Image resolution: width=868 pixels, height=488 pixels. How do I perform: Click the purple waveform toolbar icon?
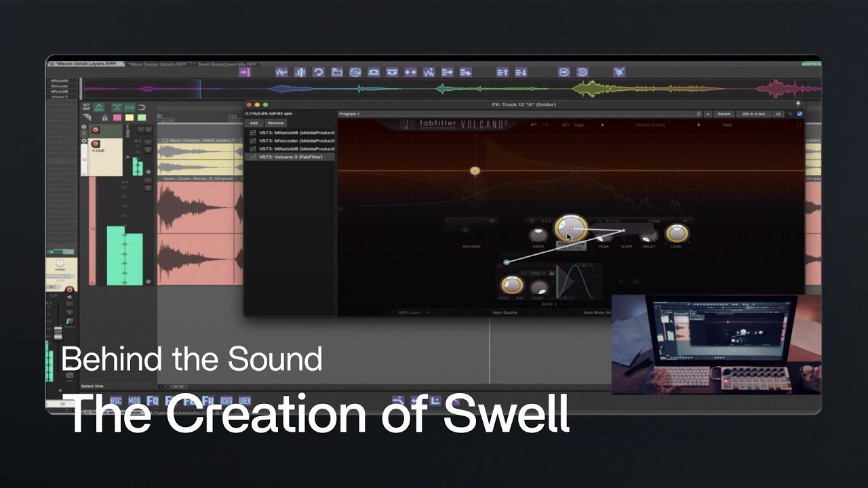coord(281,72)
